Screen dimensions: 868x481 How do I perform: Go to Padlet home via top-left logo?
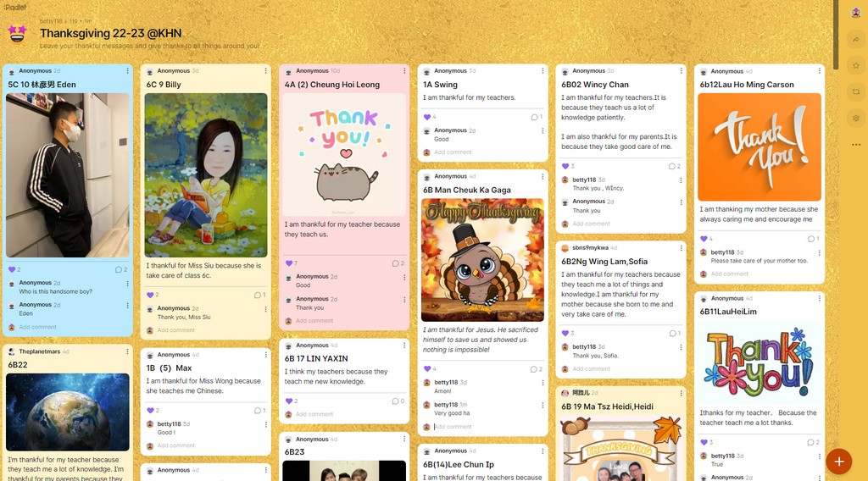tap(15, 7)
